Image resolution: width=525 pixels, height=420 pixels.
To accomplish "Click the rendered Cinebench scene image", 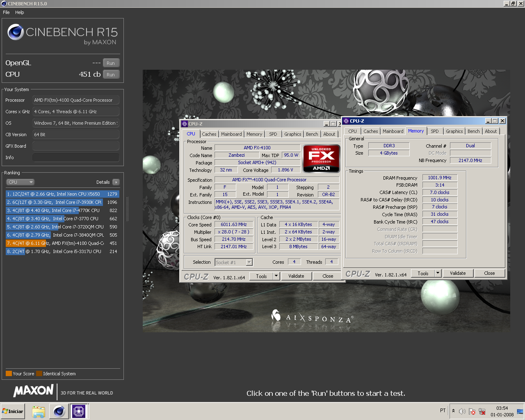I will point(326,201).
